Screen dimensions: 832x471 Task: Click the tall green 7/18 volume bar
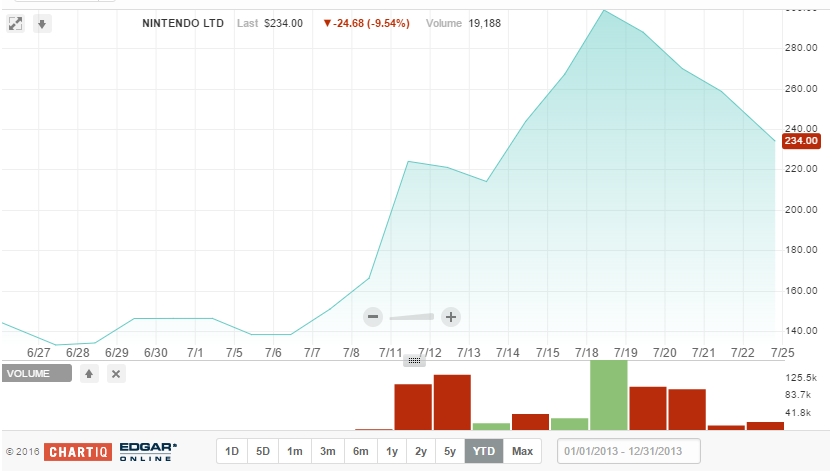609,395
